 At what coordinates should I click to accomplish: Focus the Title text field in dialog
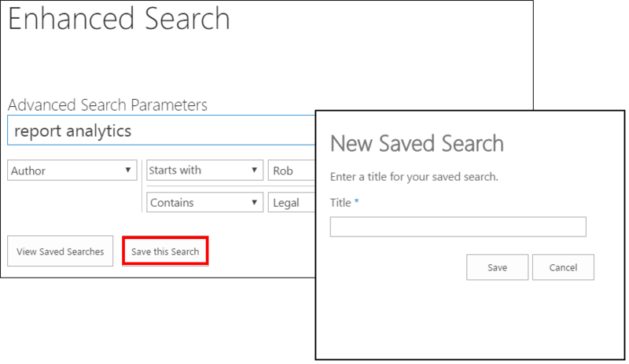[x=458, y=227]
